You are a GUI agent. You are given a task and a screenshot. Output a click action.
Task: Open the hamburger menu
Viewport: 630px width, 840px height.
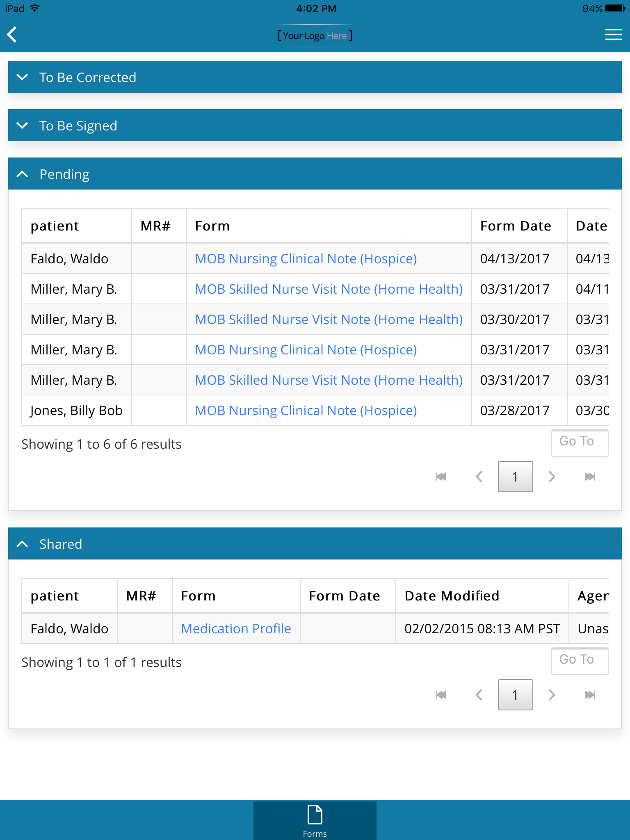613,35
